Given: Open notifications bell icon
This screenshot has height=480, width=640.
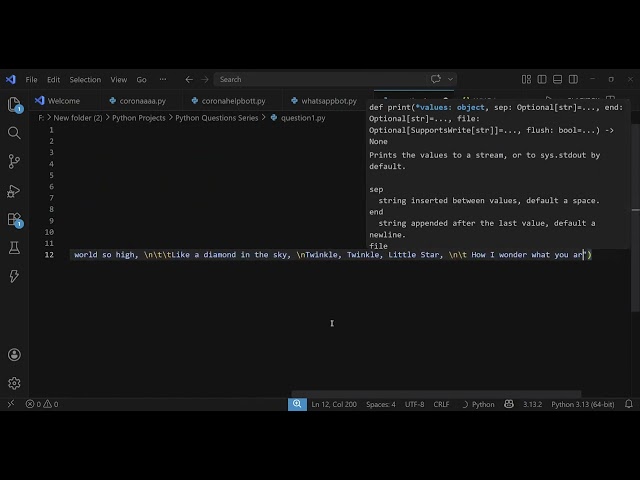Looking at the screenshot, I should [x=629, y=404].
